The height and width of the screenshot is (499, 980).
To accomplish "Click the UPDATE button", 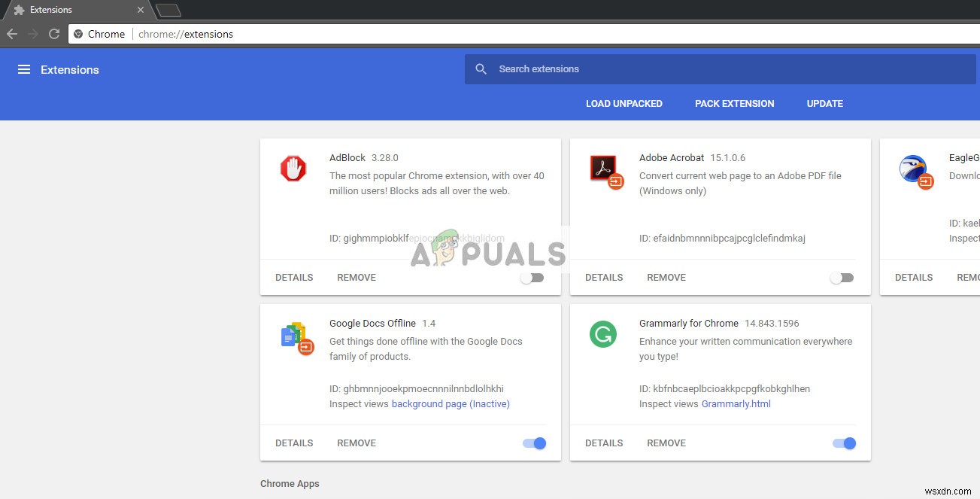I will pyautogui.click(x=825, y=104).
